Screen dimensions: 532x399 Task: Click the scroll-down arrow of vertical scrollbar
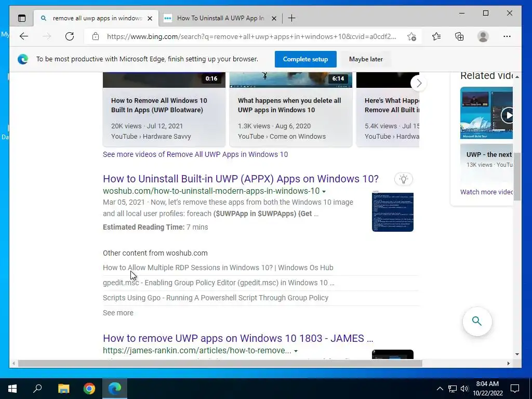point(517,354)
